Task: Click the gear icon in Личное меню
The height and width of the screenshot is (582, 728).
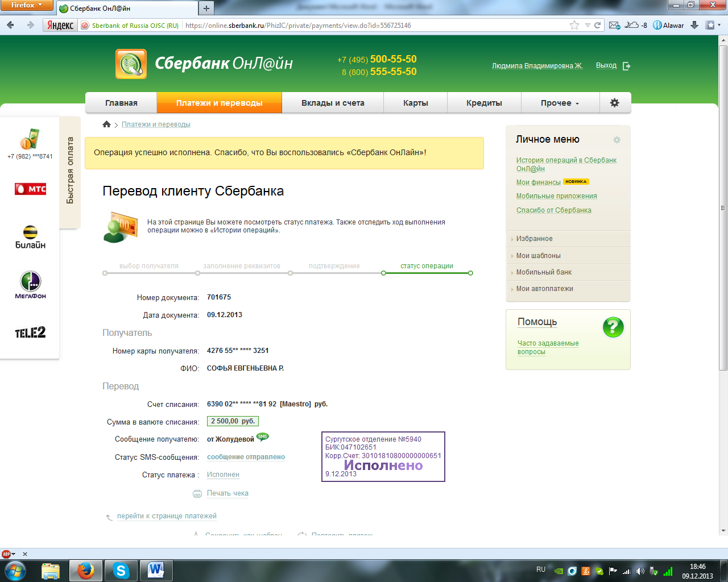Action: tap(617, 140)
